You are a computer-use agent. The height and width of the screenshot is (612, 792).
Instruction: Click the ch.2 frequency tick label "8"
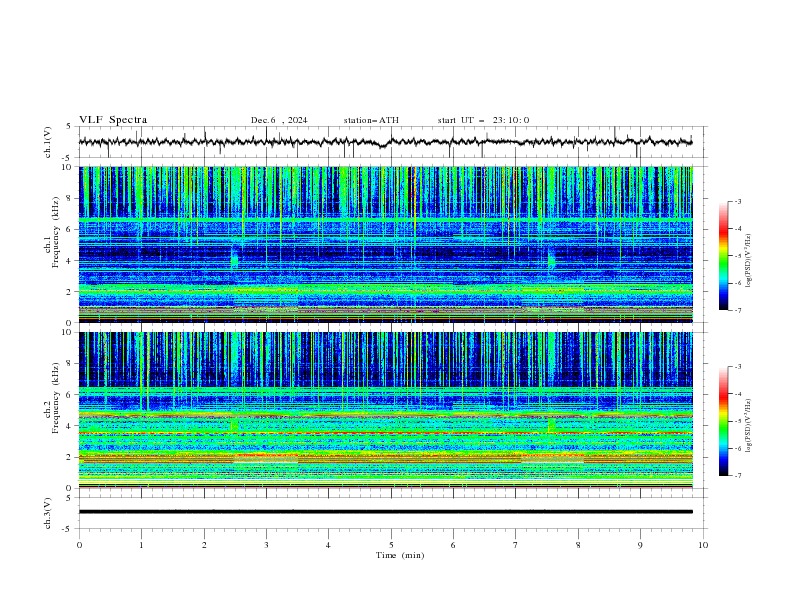coord(70,364)
